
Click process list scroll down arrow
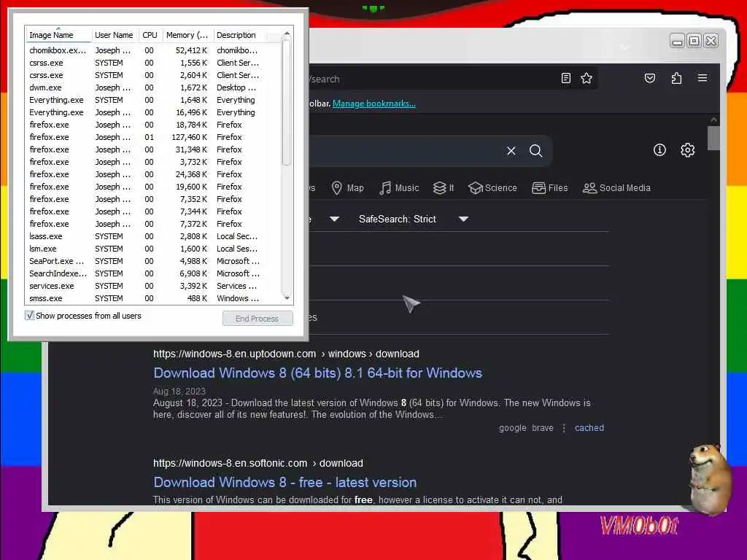287,298
